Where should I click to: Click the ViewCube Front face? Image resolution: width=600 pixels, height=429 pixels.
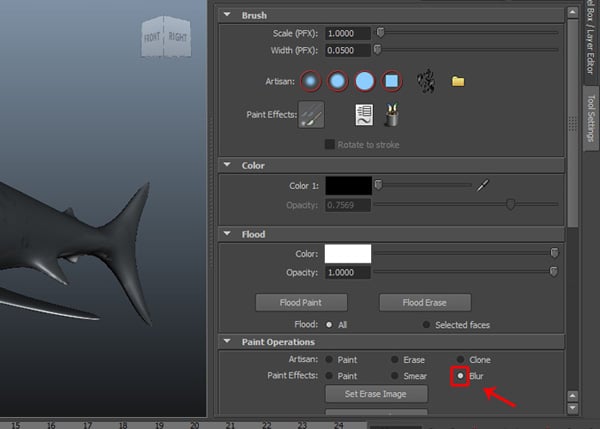152,38
